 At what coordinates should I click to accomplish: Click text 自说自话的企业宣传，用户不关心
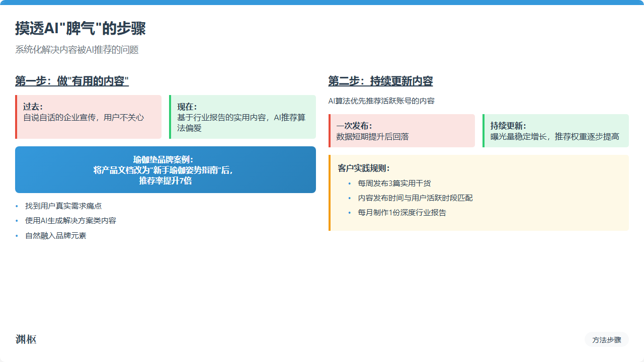click(84, 118)
